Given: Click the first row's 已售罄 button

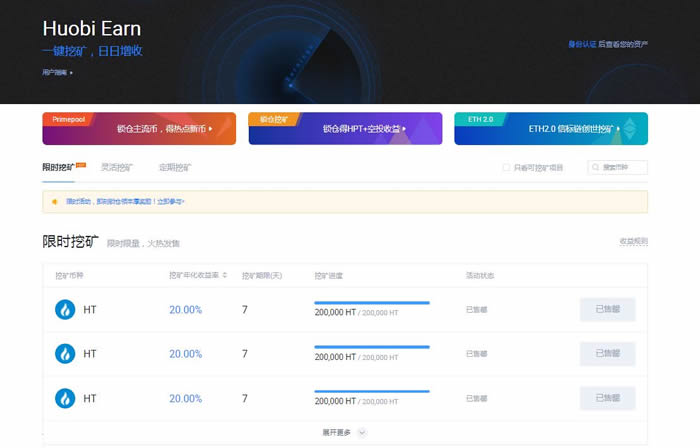Looking at the screenshot, I should [608, 310].
